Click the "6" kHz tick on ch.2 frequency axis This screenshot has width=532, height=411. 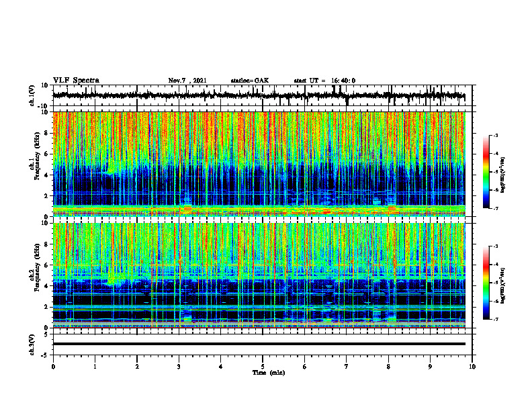46,265
